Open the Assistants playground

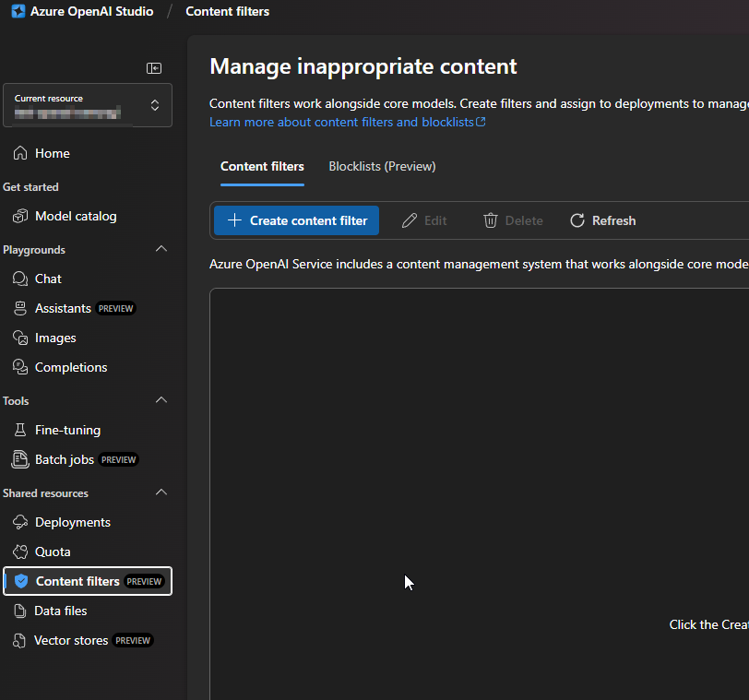click(x=62, y=307)
